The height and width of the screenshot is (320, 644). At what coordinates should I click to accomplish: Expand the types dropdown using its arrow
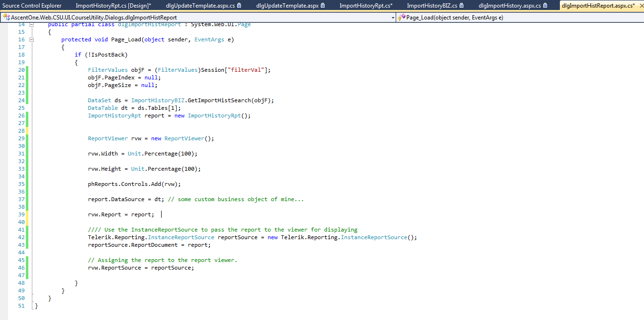pos(393,17)
